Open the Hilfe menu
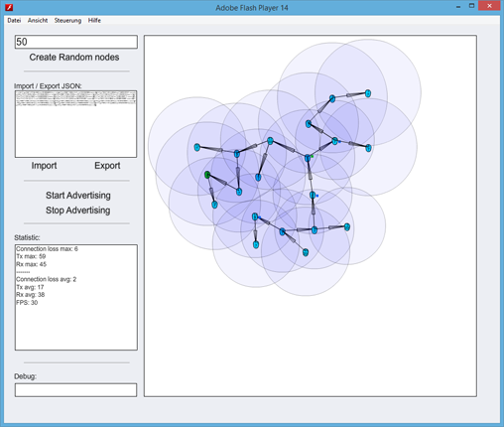 94,21
